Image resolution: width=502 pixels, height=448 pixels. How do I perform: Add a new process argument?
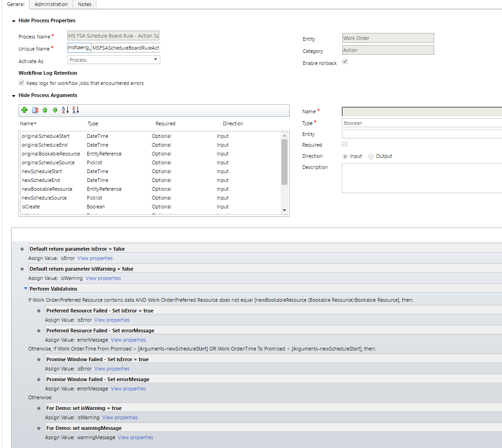coord(24,110)
